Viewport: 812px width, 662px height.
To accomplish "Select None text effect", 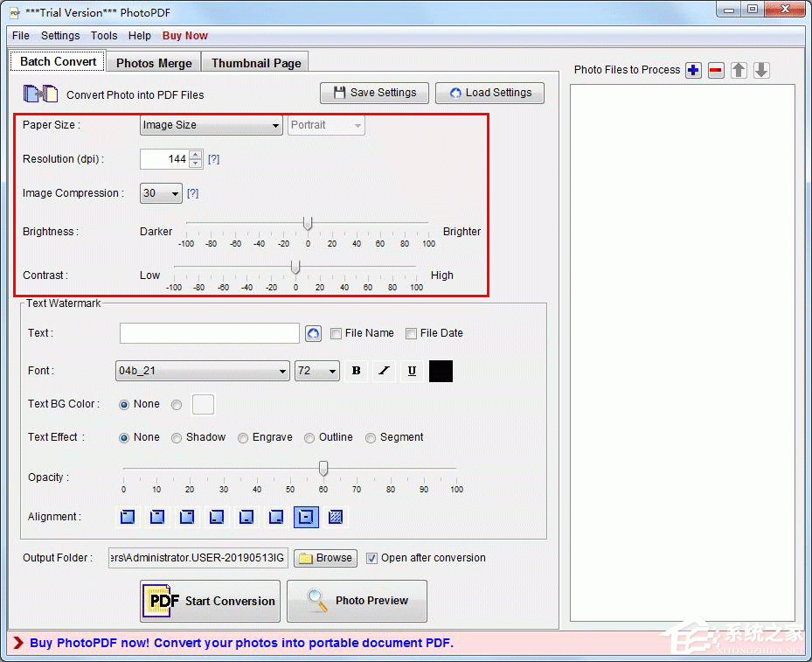I will (124, 438).
